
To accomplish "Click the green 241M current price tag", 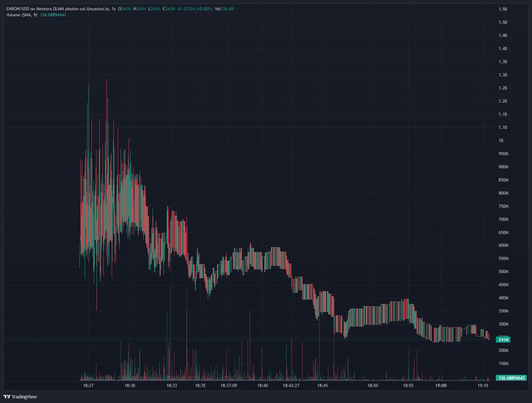I will (x=504, y=340).
